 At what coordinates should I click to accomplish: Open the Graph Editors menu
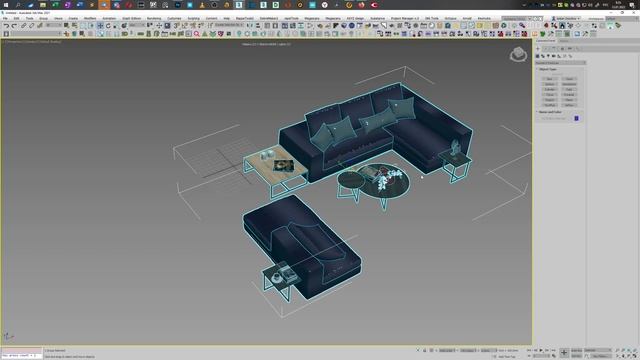pyautogui.click(x=131, y=18)
